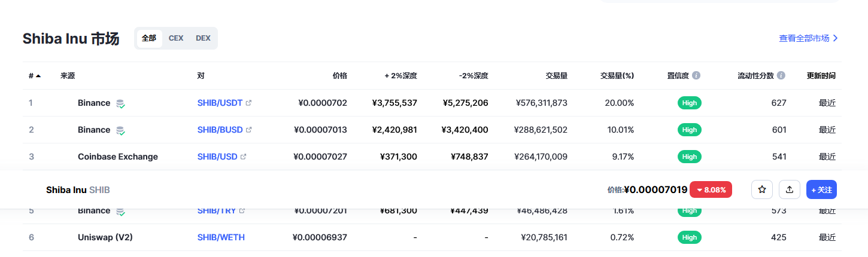The width and height of the screenshot is (868, 257).
Task: Click the reserve icon beside first Binance row
Action: pyautogui.click(x=120, y=103)
